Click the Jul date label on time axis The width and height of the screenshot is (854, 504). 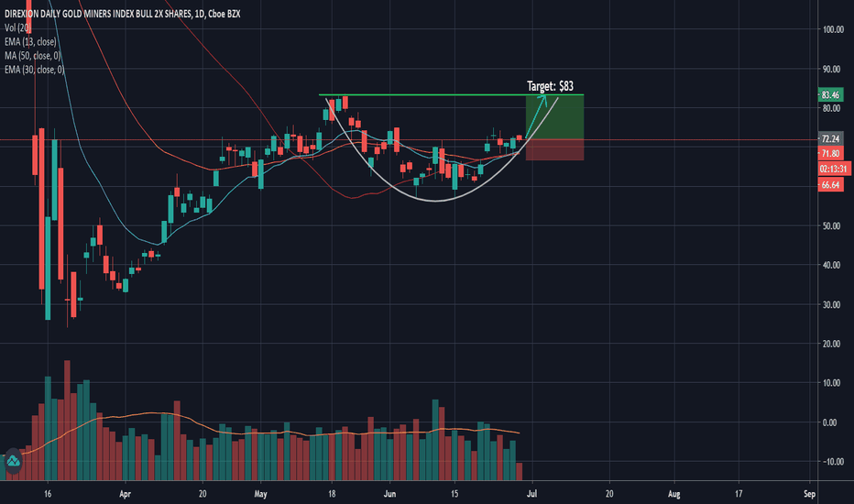[531, 494]
